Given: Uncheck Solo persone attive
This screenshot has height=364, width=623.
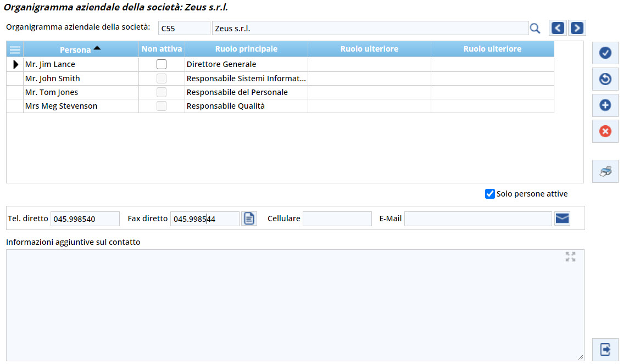Looking at the screenshot, I should [x=490, y=194].
